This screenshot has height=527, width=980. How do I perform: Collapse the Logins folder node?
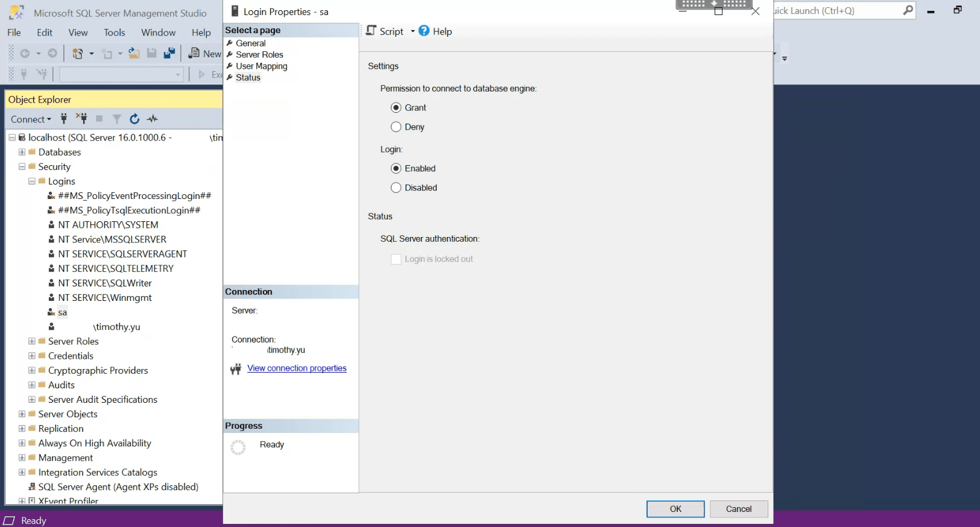point(32,181)
